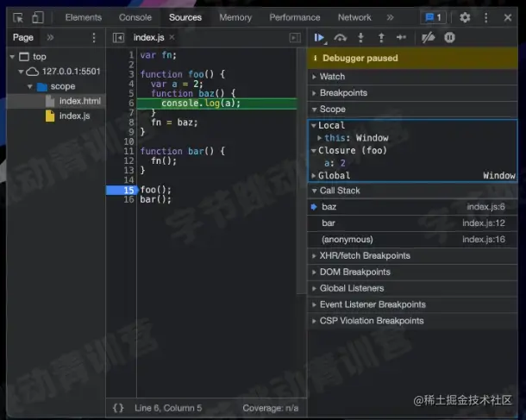526x420 pixels.
Task: Click the index.js:6 source link
Action: click(485, 207)
